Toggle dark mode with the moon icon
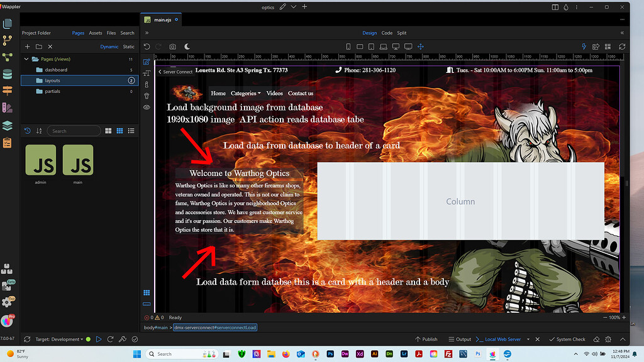This screenshot has width=644, height=362. click(x=187, y=47)
